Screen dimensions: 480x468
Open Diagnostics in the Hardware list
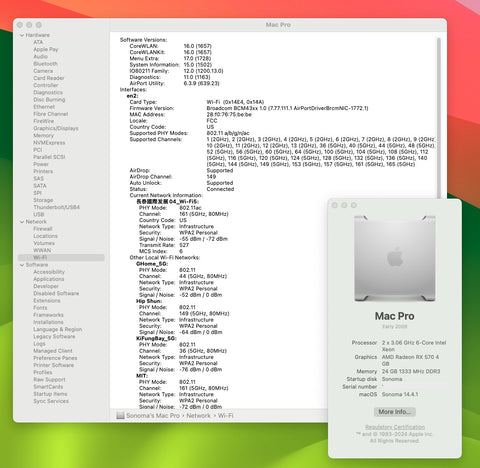(x=48, y=92)
